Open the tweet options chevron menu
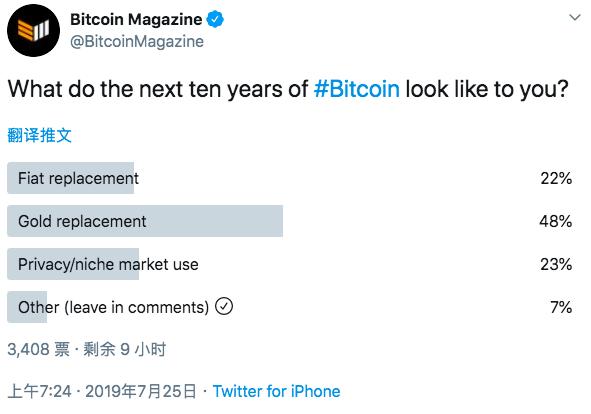This screenshot has width=591, height=414. 574,17
